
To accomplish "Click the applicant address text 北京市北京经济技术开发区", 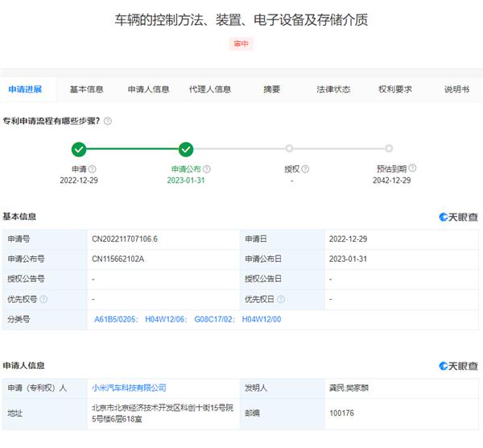I will pos(163,413).
